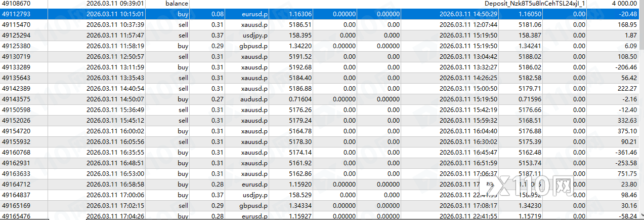Image resolution: width=644 pixels, height=220 pixels.
Task: Select the gbpusd.p buy order 49125380
Action: point(16,46)
